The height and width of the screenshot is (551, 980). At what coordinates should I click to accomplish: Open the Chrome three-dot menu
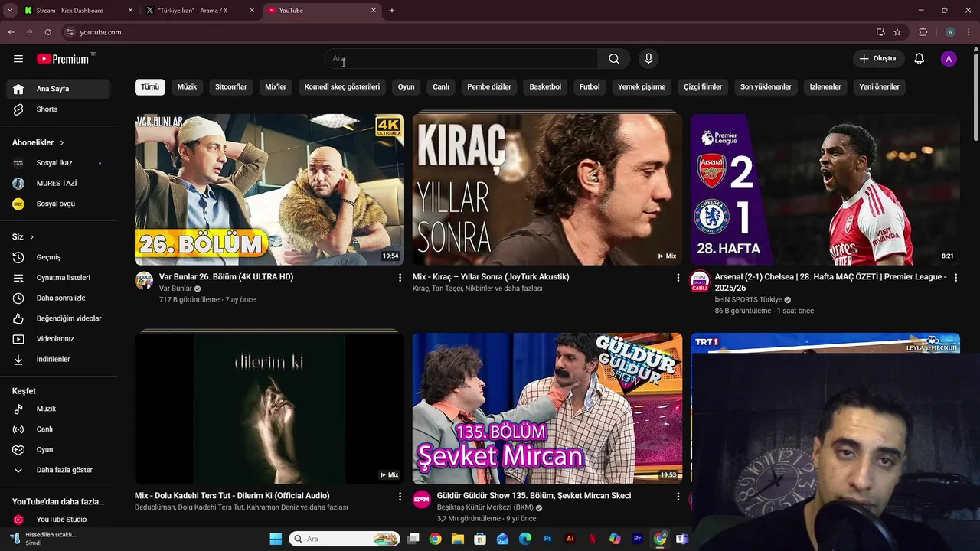click(969, 32)
